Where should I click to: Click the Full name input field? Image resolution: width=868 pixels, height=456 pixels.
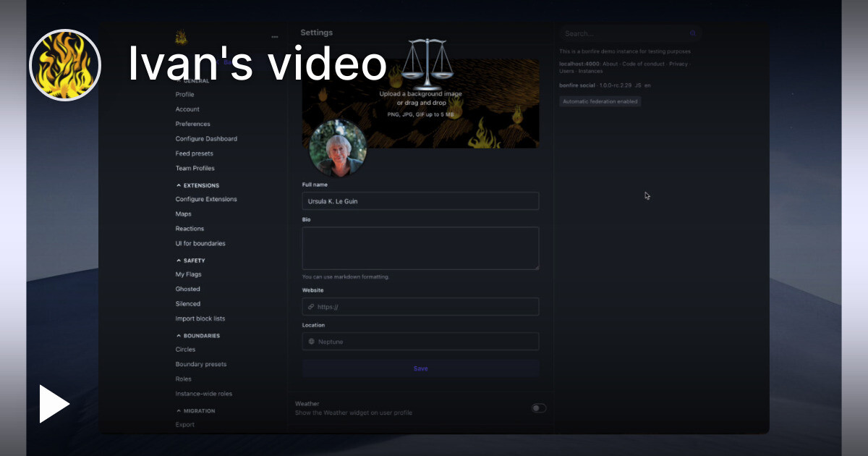(x=420, y=201)
